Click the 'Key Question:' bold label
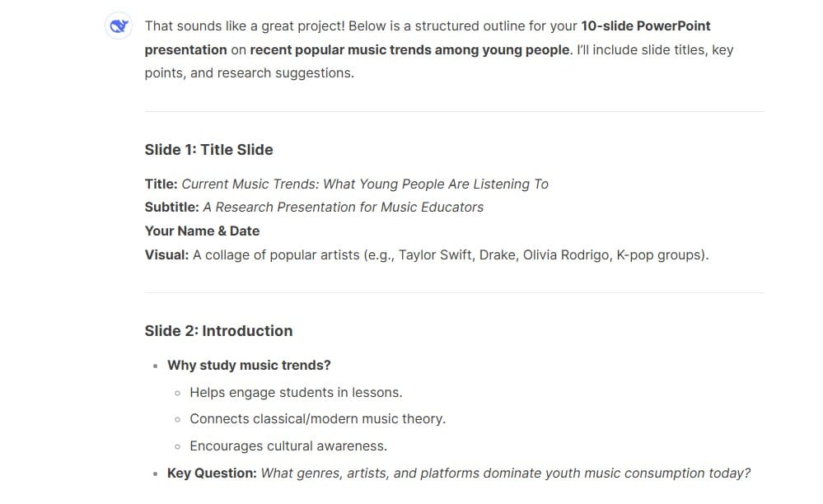This screenshot has height=504, width=823. pyautogui.click(x=212, y=473)
